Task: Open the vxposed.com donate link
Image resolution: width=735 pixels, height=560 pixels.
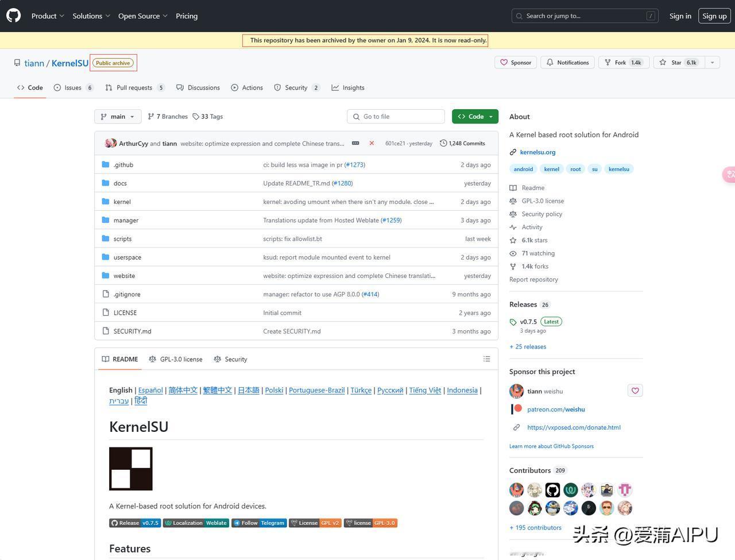Action: point(574,427)
